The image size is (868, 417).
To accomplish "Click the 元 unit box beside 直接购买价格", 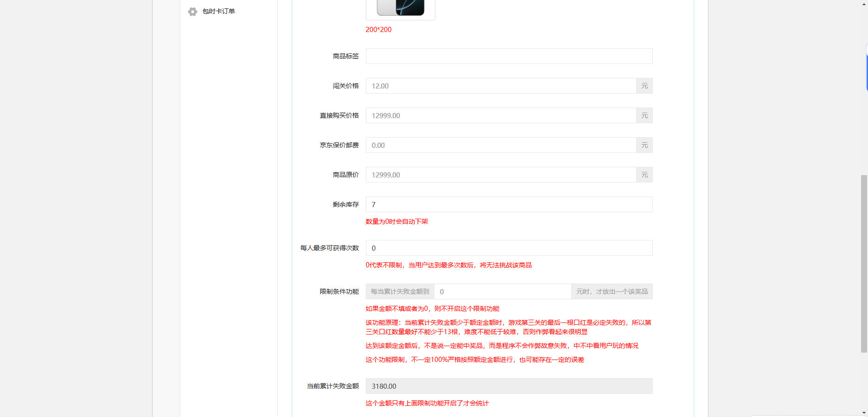I will pos(645,115).
